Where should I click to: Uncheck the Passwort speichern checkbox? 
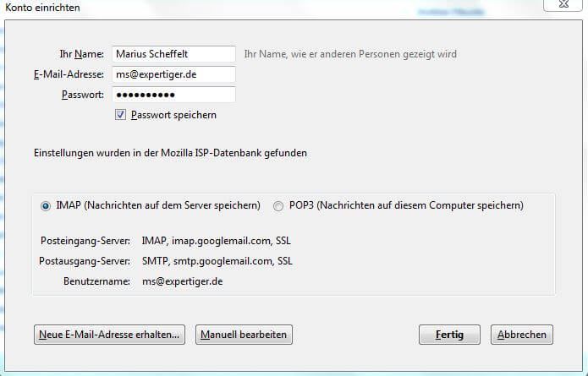coord(120,115)
